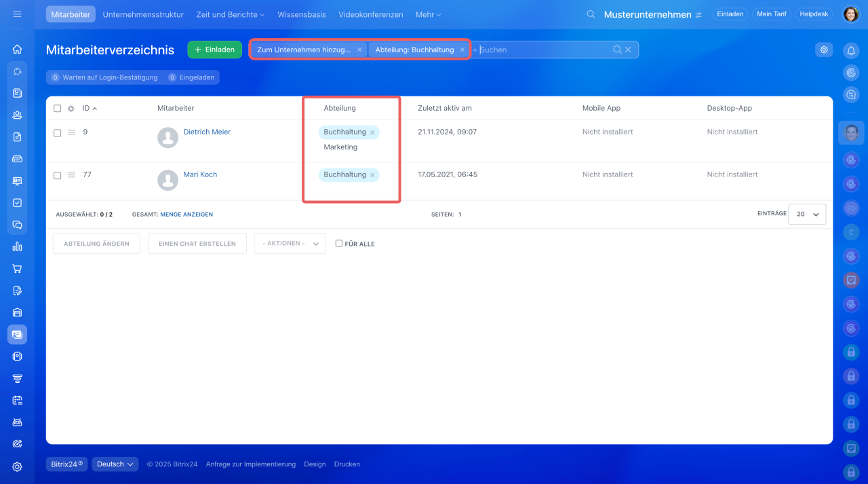Click the global search magnifier in top bar

click(x=591, y=14)
